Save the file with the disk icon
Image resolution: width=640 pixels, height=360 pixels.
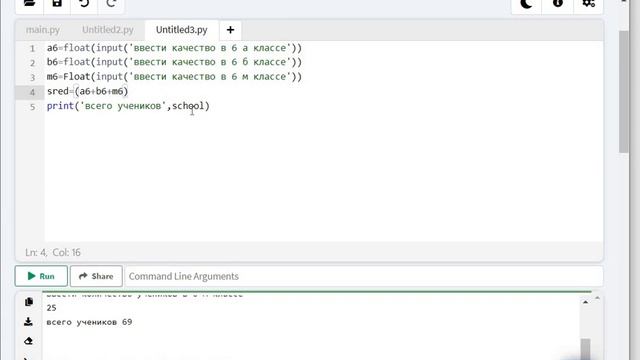(57, 4)
